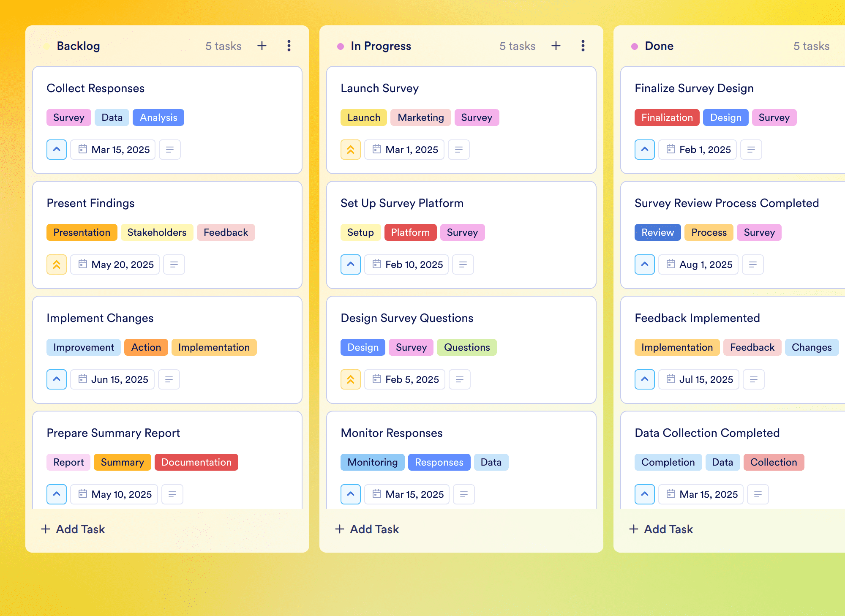Image resolution: width=845 pixels, height=616 pixels.
Task: Open description icon on Launch Survey card
Action: click(459, 150)
